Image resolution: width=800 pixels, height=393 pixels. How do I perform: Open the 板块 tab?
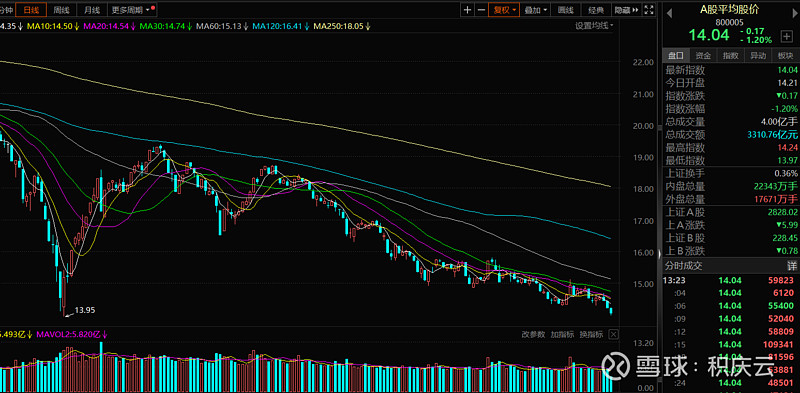coord(786,56)
